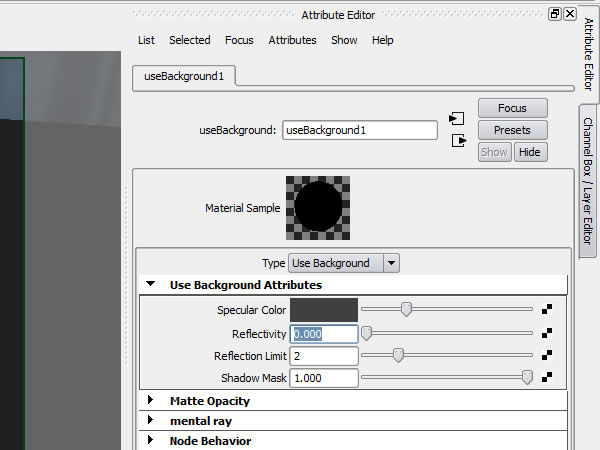Screen dimensions: 600x450
Task: Click the Specular Color slider handle
Action: (406, 309)
